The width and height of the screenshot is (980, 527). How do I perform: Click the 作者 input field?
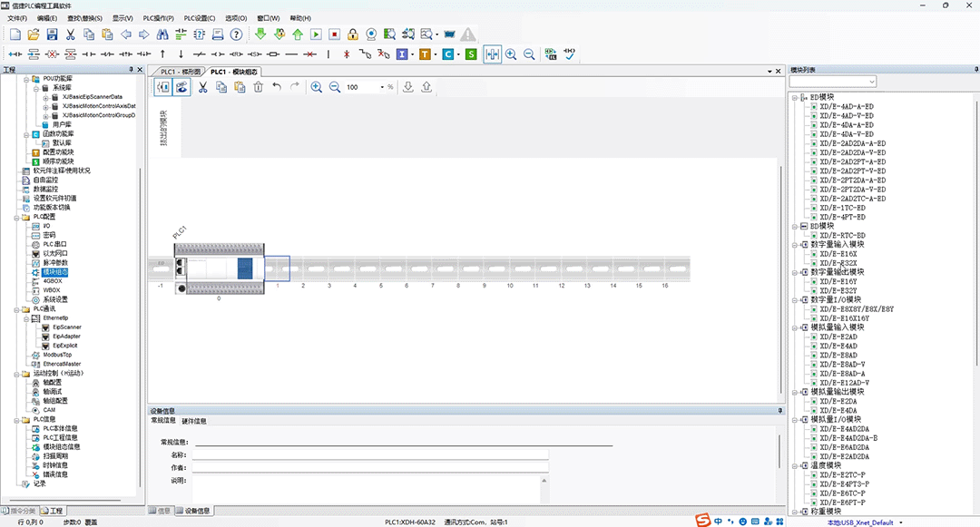pyautogui.click(x=370, y=468)
